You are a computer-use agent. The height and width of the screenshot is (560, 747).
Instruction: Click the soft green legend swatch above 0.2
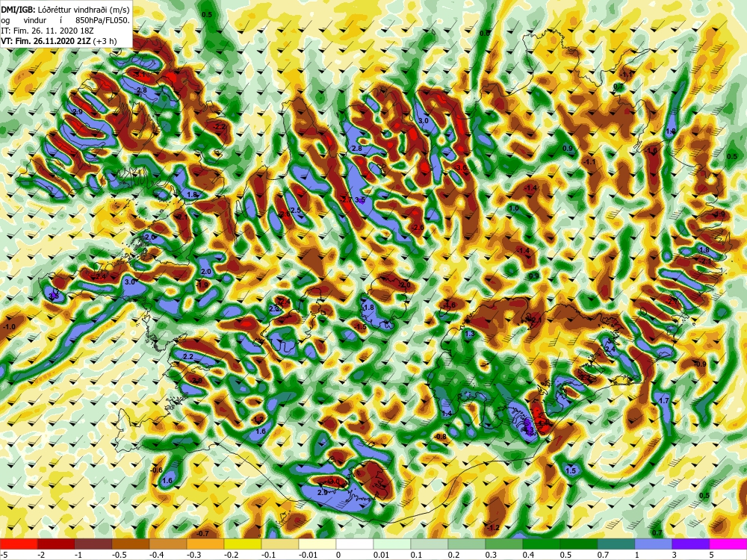point(467,544)
